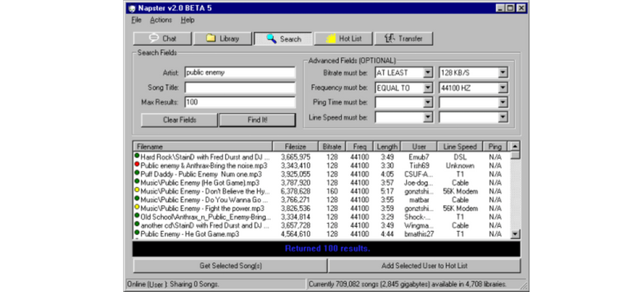644x292 pixels.
Task: Click the 160 bitrate cell
Action: tap(332, 191)
